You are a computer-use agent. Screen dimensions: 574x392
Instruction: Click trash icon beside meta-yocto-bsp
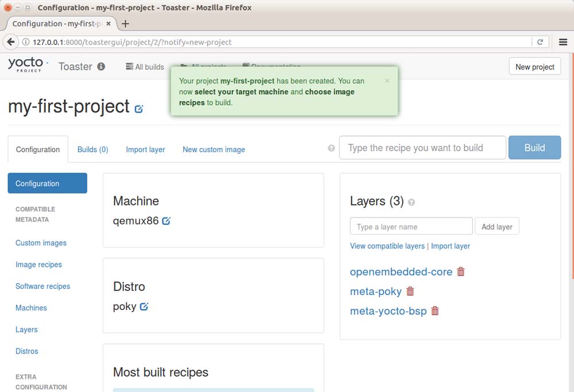[x=435, y=311]
